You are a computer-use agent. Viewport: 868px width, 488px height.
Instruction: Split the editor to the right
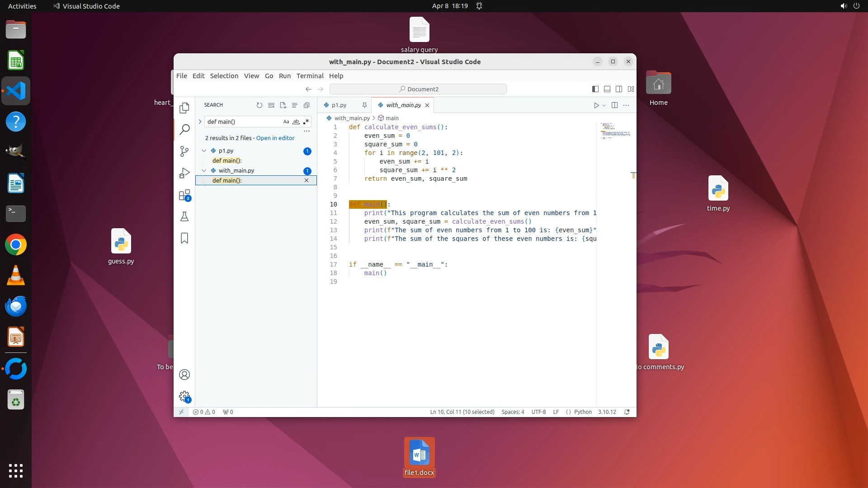click(x=614, y=105)
